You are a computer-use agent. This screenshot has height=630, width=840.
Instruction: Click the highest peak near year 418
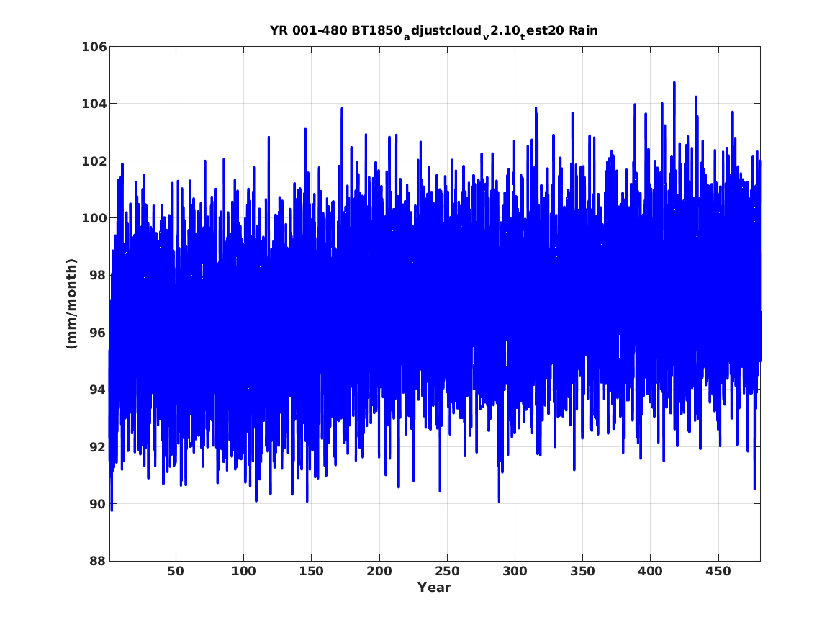tap(674, 83)
